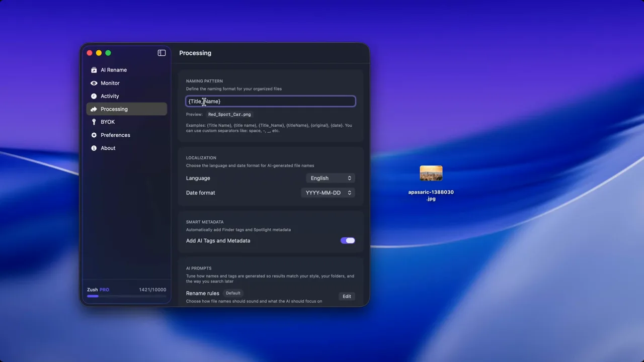Viewport: 644px width, 362px height.
Task: Disable Add AI Tags and Metadata
Action: click(x=348, y=241)
